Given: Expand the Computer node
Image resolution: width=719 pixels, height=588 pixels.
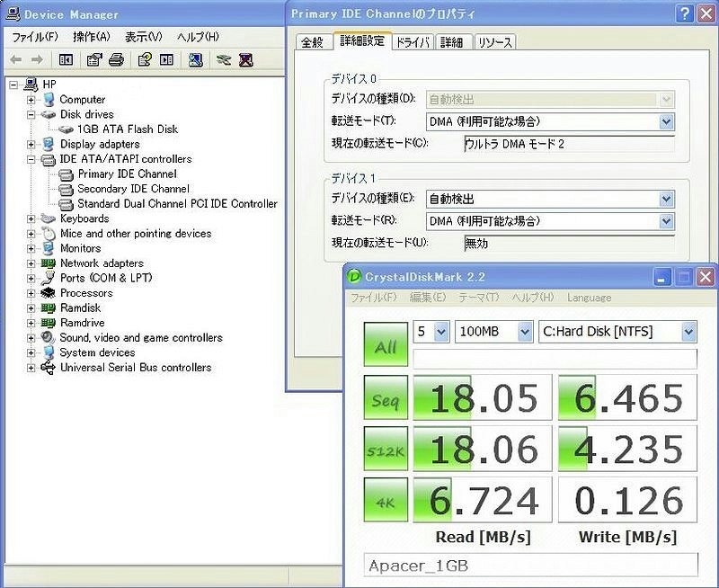Looking at the screenshot, I should (31, 100).
